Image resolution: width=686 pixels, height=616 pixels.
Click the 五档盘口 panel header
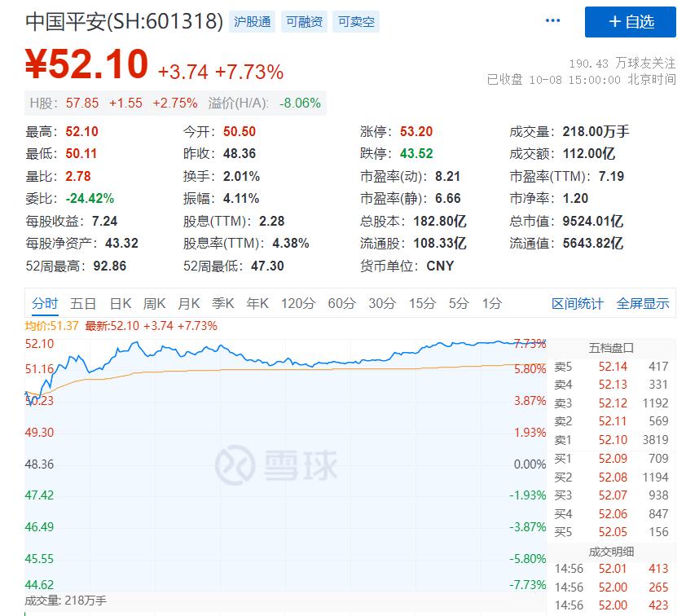(x=611, y=348)
